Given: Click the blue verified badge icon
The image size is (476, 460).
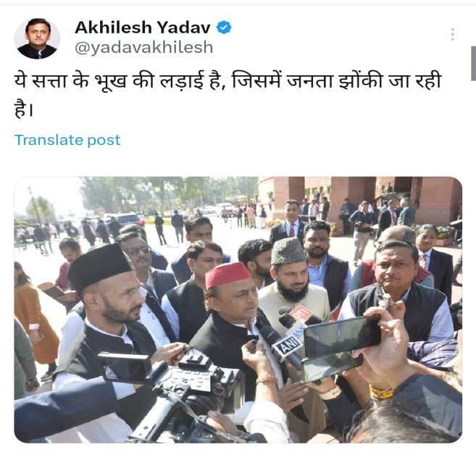Looking at the screenshot, I should 224,28.
